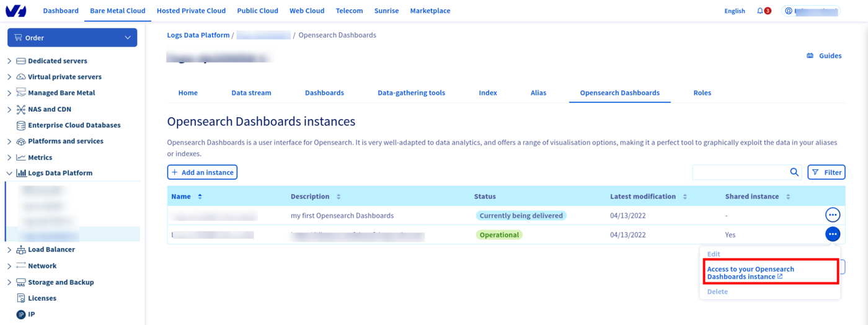This screenshot has height=325, width=868.
Task: Collapse the Logs Data Platform section
Action: tap(9, 174)
